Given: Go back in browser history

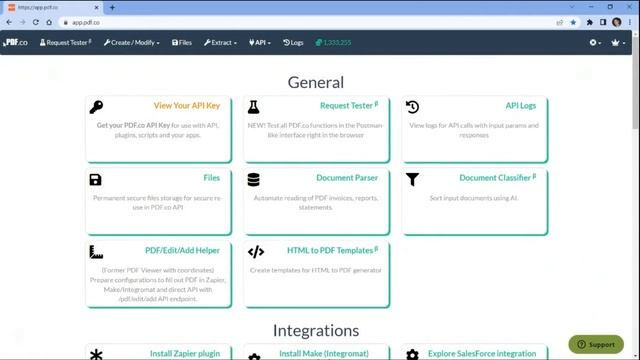Looking at the screenshot, I should click(x=9, y=22).
